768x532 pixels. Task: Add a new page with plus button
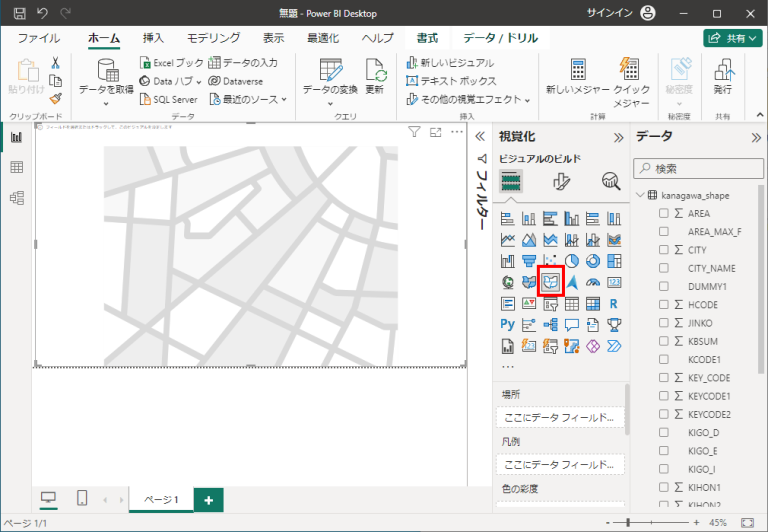pos(209,500)
